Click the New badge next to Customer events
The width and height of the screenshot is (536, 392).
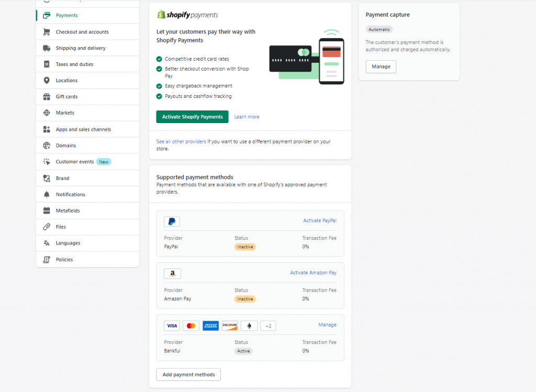click(104, 161)
